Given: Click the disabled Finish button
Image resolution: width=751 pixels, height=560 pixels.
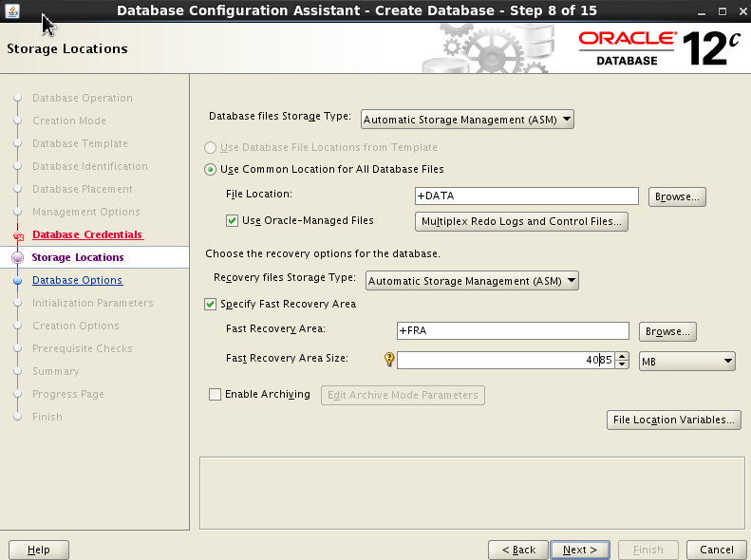Looking at the screenshot, I should click(x=648, y=550).
